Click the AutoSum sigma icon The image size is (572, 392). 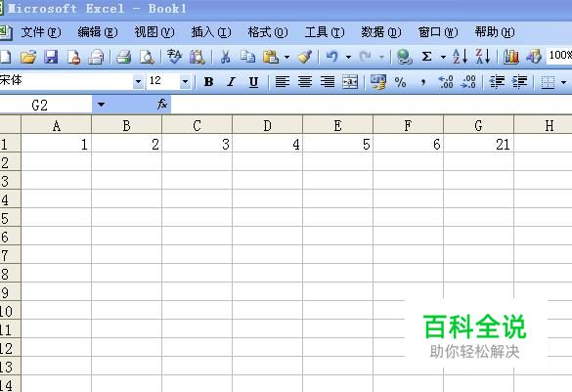click(x=427, y=57)
